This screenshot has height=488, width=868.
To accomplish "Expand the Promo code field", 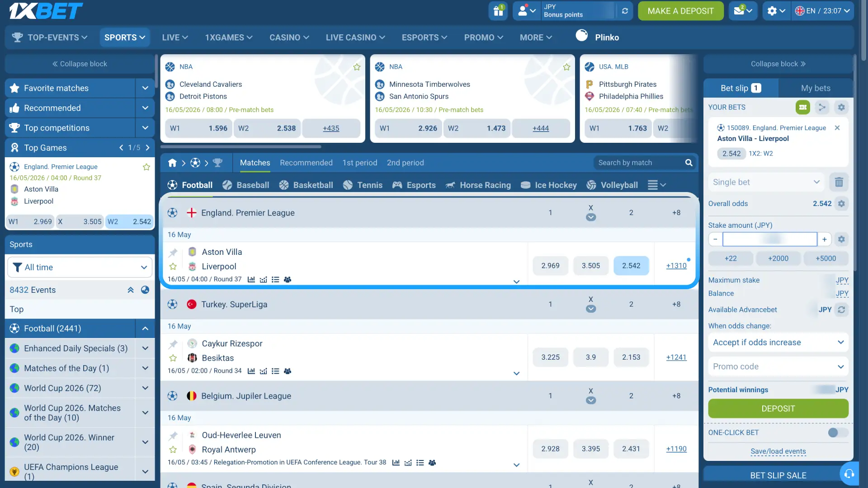I will (778, 366).
